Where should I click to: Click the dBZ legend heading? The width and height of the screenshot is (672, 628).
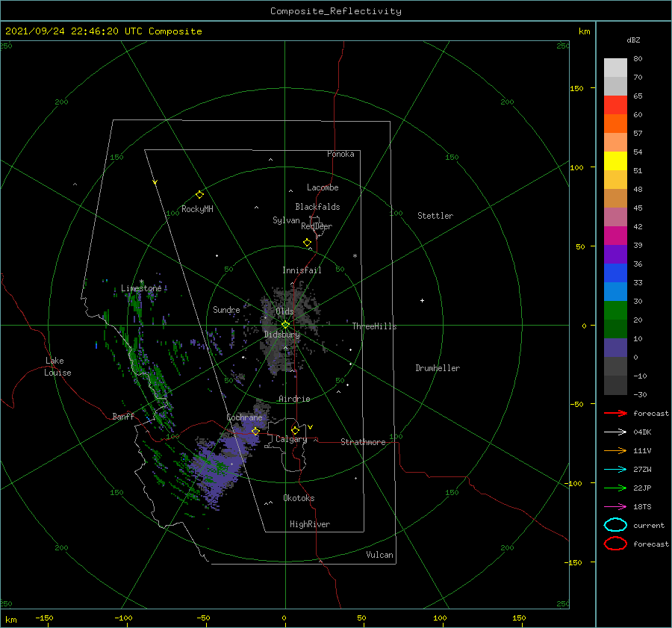(x=633, y=40)
